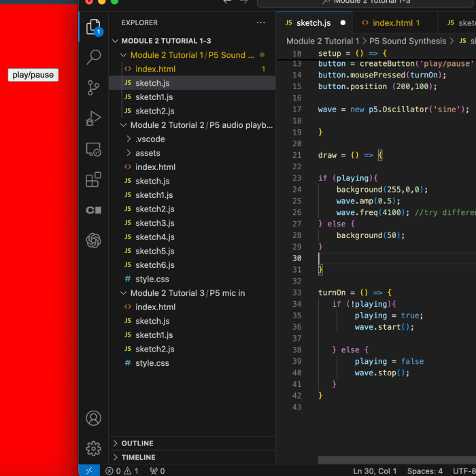The image size is (476, 476).
Task: Open sketch5.js file
Action: click(192, 251)
